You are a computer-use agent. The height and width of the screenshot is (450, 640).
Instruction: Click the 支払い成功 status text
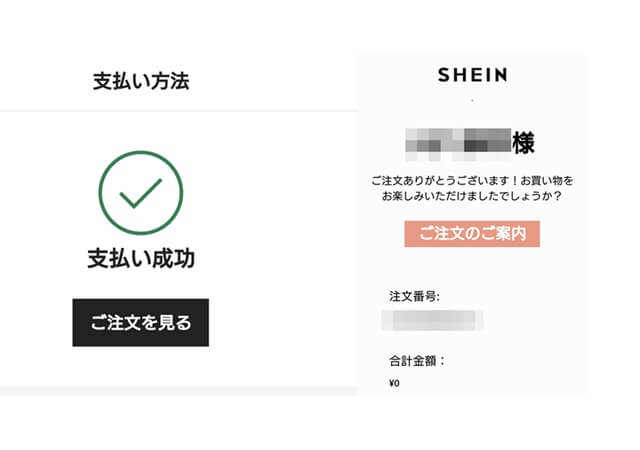[x=141, y=258]
